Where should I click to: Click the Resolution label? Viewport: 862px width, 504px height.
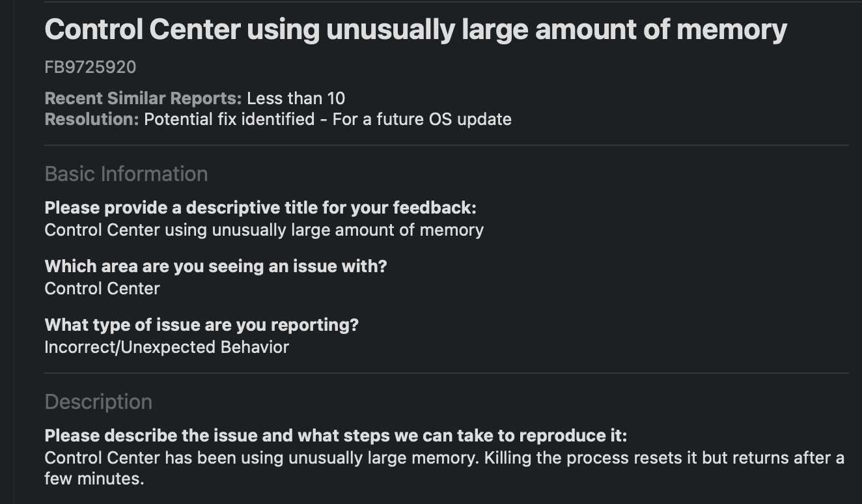coord(92,120)
